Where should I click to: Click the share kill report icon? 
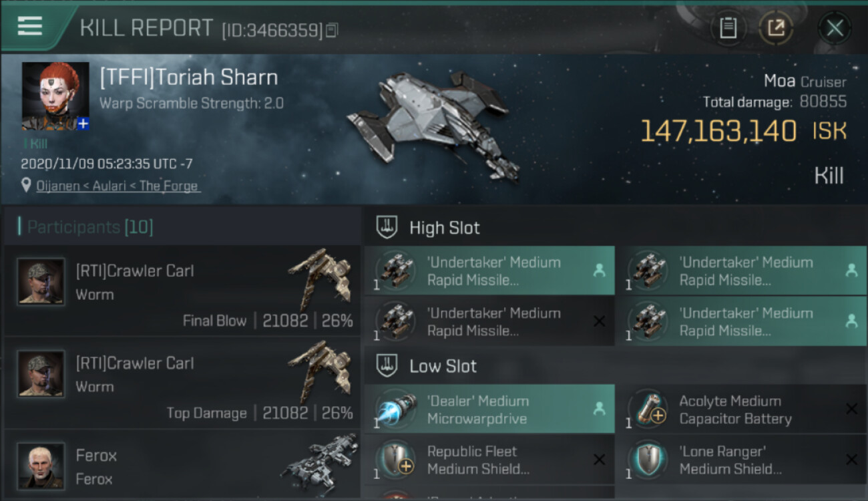click(775, 28)
